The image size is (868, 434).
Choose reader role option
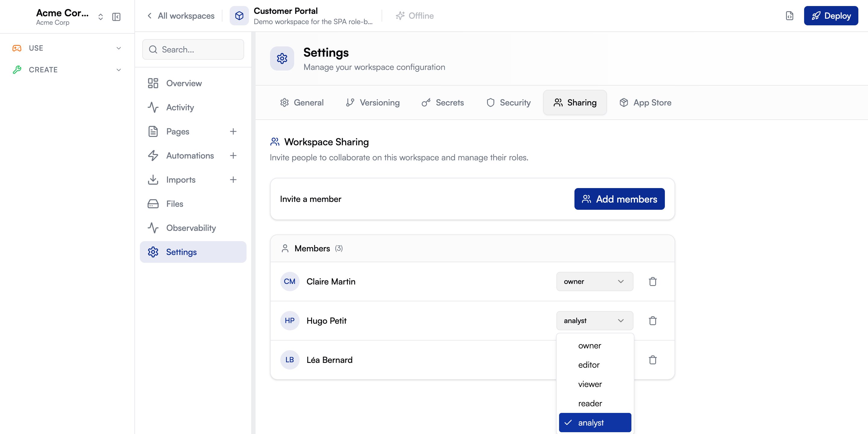(595, 403)
